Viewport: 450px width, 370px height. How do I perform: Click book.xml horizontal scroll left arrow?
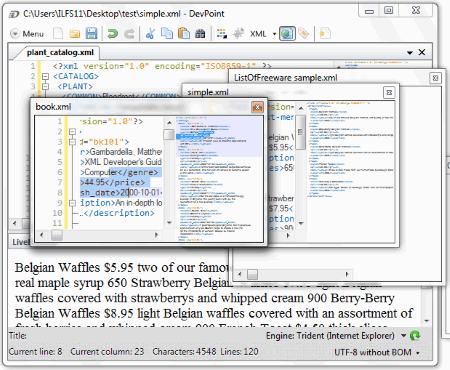[x=41, y=235]
